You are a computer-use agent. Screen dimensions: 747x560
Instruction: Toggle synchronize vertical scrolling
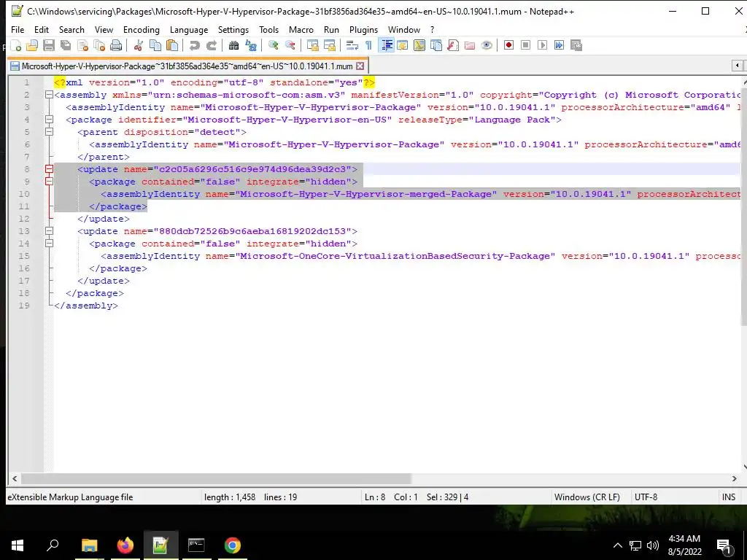pos(312,45)
